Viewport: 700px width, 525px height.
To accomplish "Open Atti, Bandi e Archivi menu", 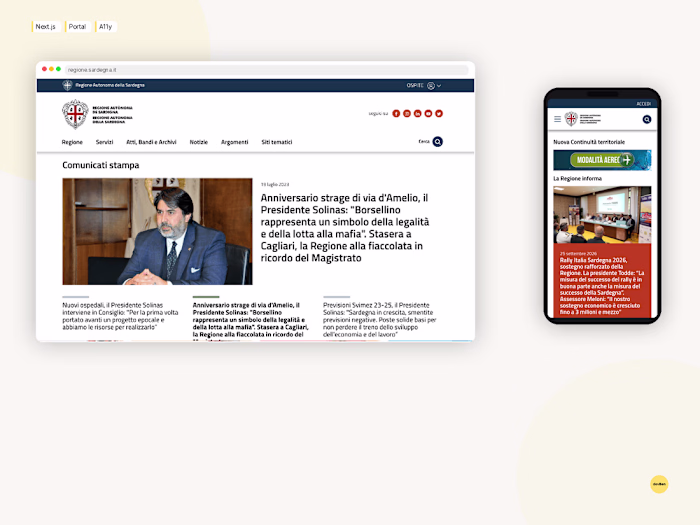I will 151,142.
